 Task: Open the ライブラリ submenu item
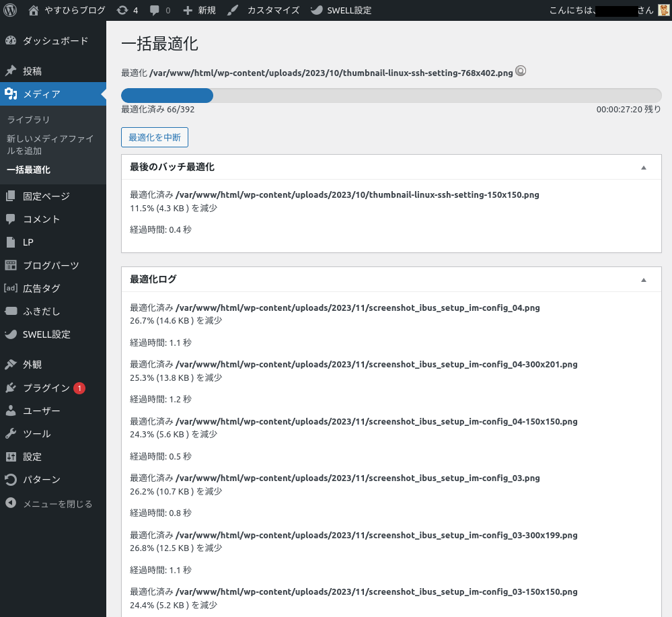click(x=28, y=120)
